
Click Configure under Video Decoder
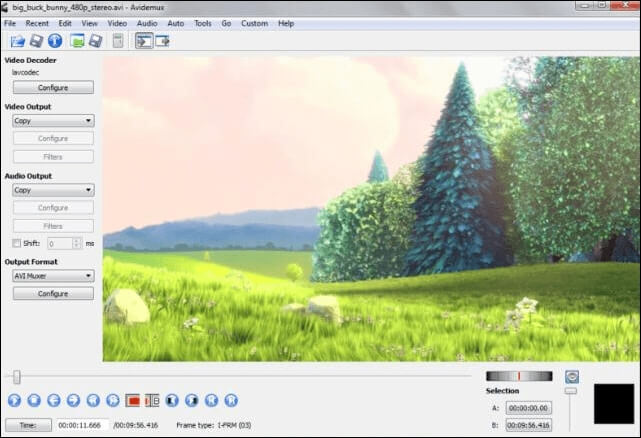point(53,88)
